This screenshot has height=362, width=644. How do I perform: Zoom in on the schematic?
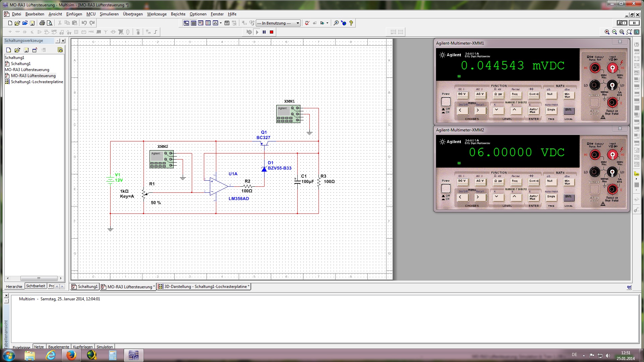[607, 32]
